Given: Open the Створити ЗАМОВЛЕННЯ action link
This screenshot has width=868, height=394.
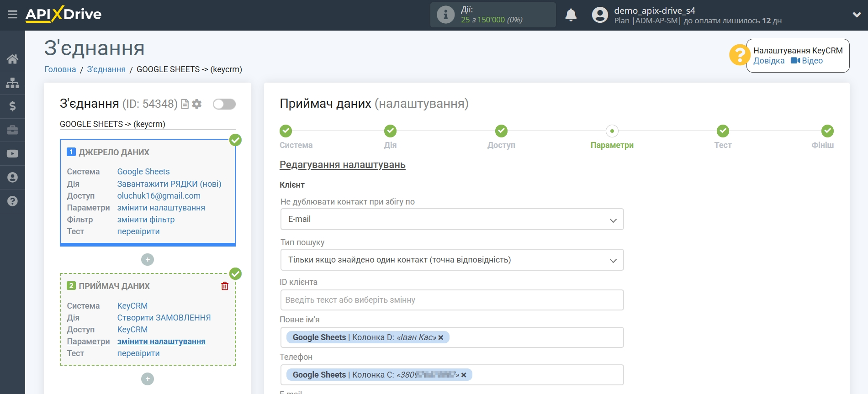Looking at the screenshot, I should tap(164, 318).
